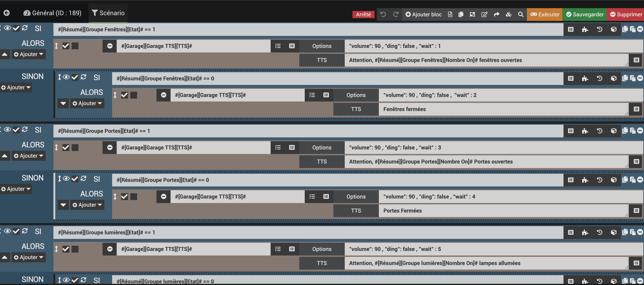Open Ajouter dropdown under Portes == 1 ALORS

point(28,156)
